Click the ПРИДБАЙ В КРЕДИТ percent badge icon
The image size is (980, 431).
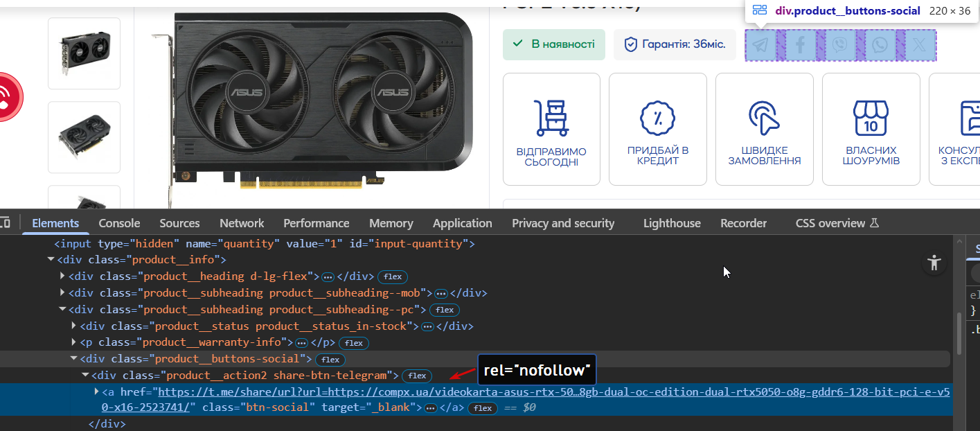pyautogui.click(x=658, y=118)
